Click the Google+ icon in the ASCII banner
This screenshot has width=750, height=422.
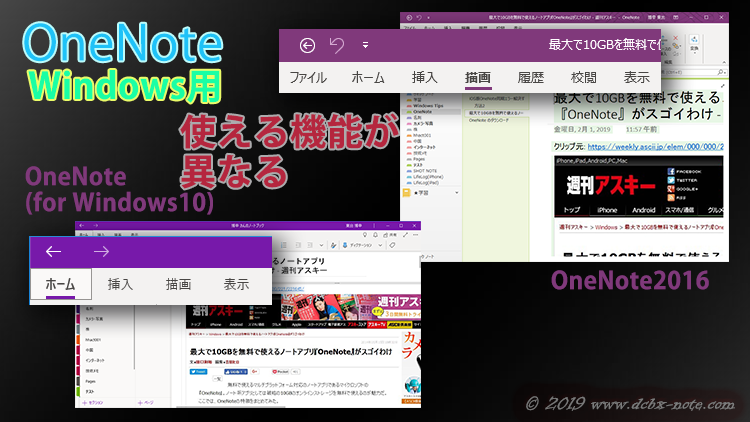pos(671,189)
